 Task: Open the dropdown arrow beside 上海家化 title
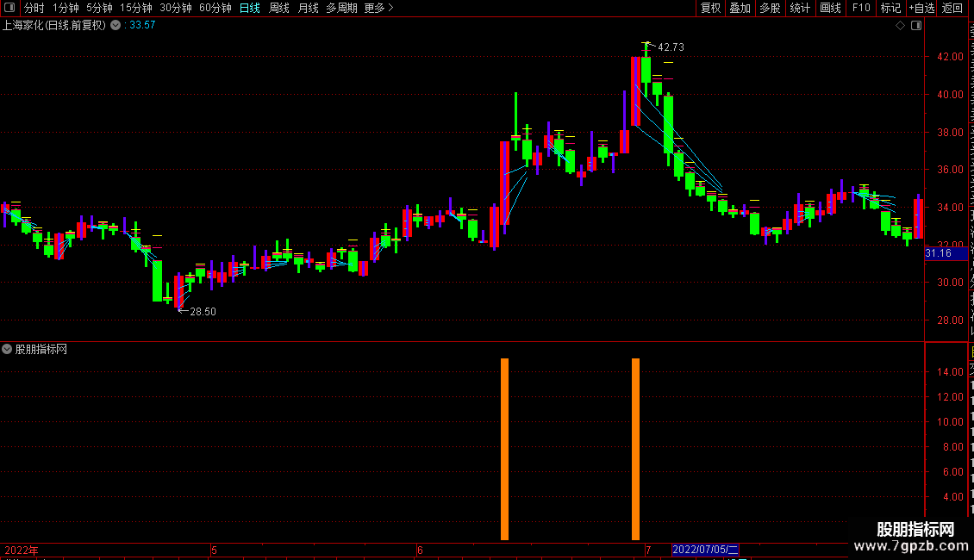(116, 26)
